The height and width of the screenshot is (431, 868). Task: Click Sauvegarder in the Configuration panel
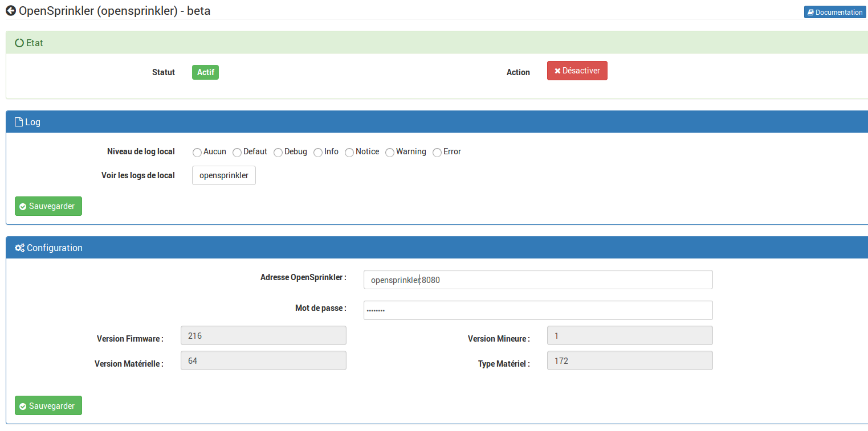click(48, 405)
